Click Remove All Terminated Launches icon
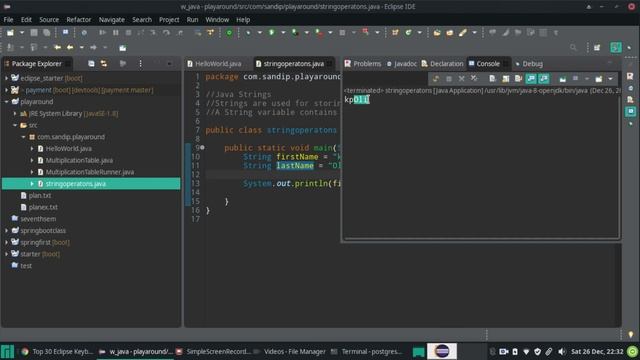 coord(474,79)
